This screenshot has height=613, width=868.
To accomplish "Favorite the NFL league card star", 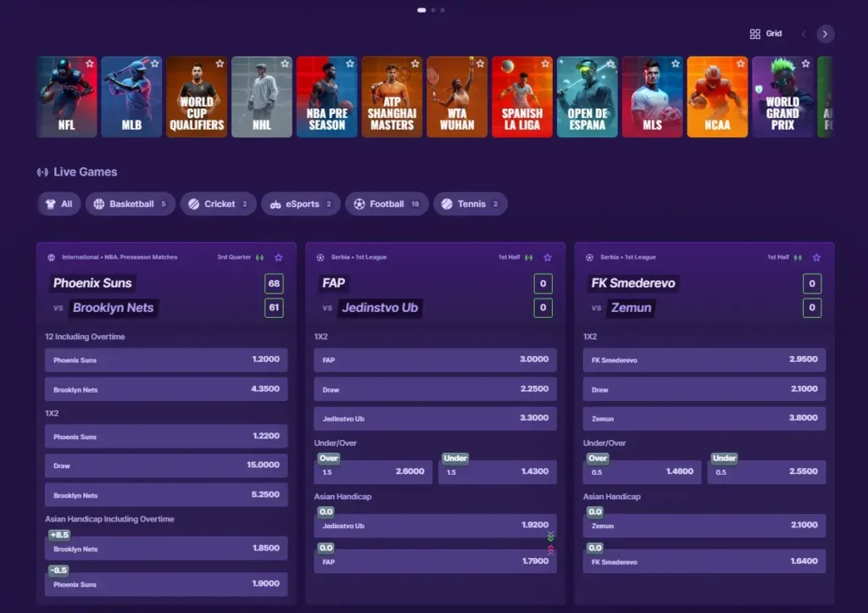I will [x=90, y=64].
